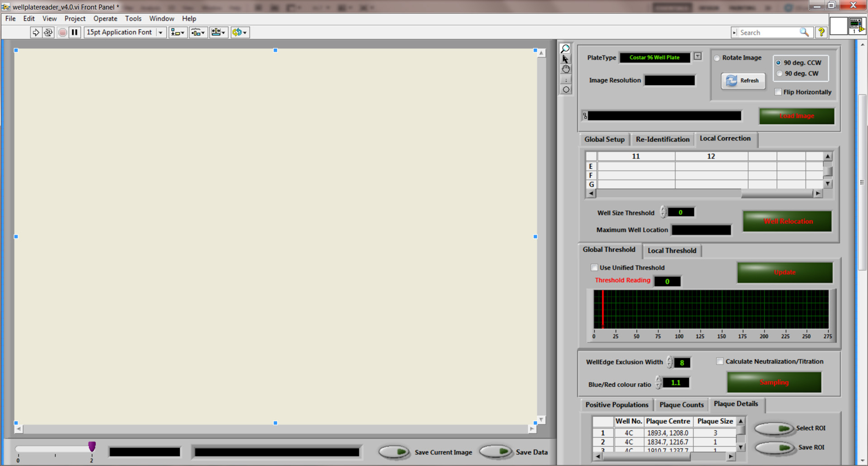Run the VI with the Run arrow
The image size is (868, 466).
[35, 32]
